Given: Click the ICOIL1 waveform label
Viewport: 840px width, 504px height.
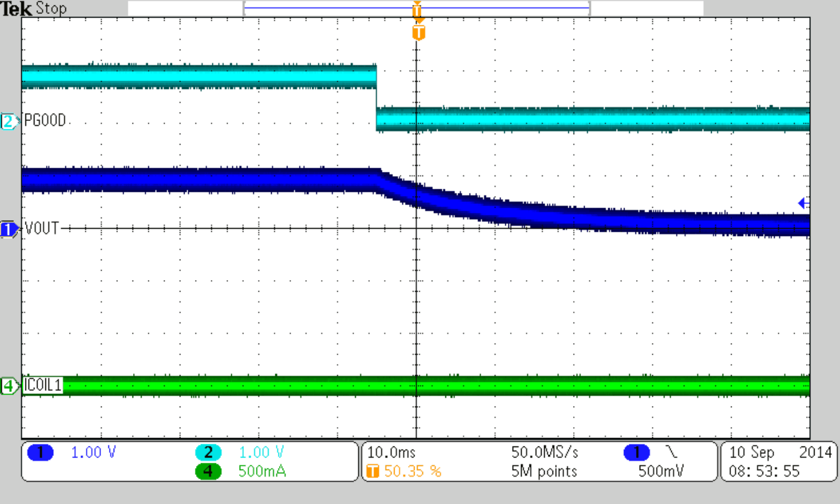Looking at the screenshot, I should [42, 385].
